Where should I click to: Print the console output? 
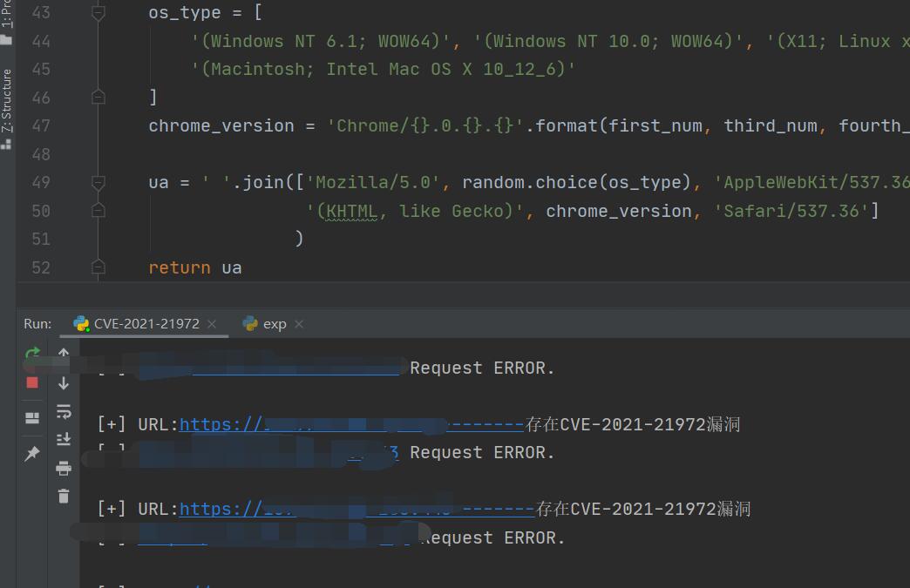point(64,469)
